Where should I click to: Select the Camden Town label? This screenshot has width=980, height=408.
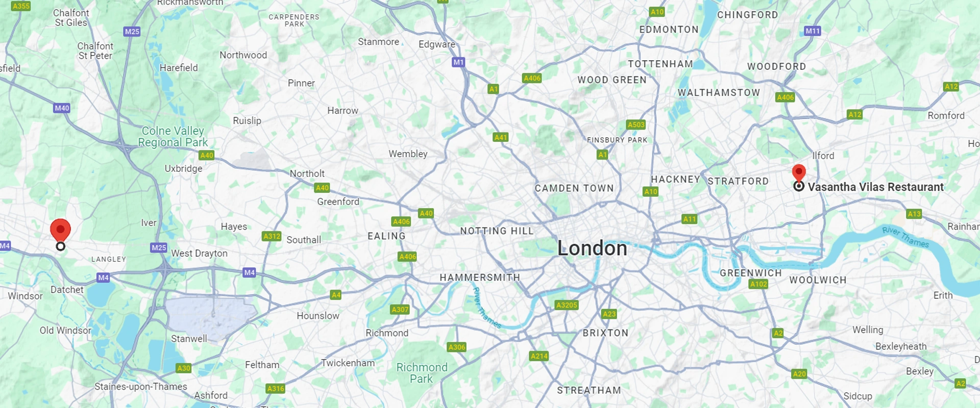574,188
